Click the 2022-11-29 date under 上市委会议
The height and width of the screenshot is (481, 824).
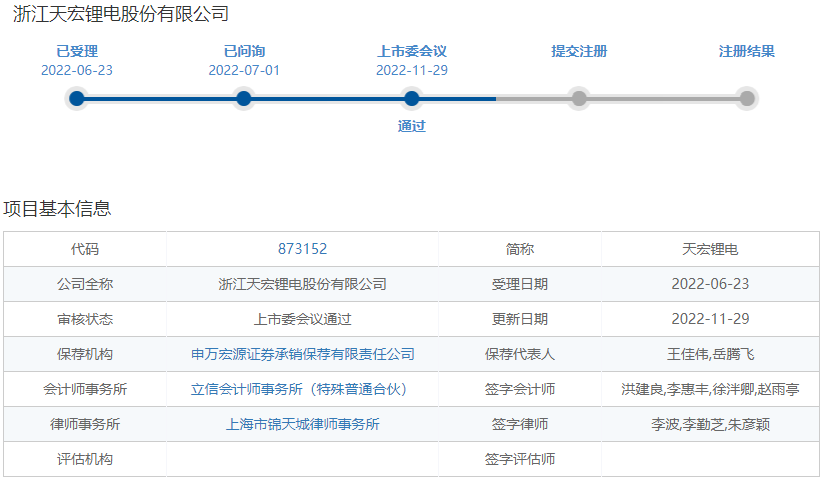point(411,70)
